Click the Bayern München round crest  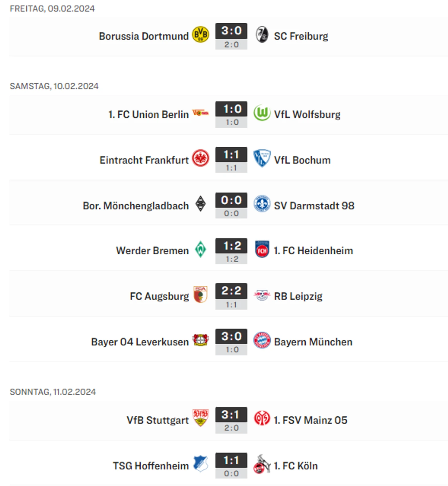point(262,340)
